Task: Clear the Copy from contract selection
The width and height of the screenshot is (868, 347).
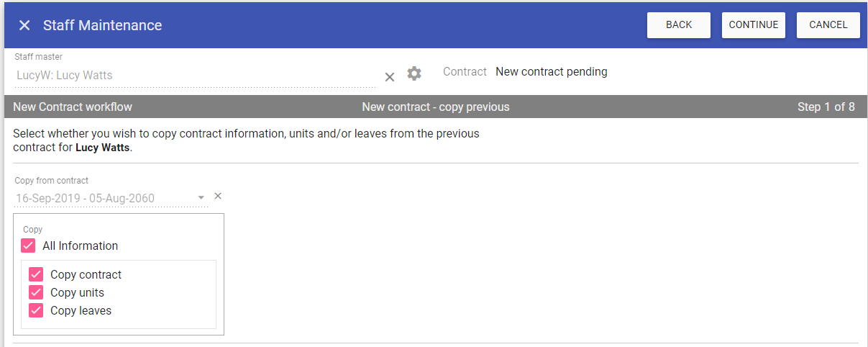Action: click(218, 196)
